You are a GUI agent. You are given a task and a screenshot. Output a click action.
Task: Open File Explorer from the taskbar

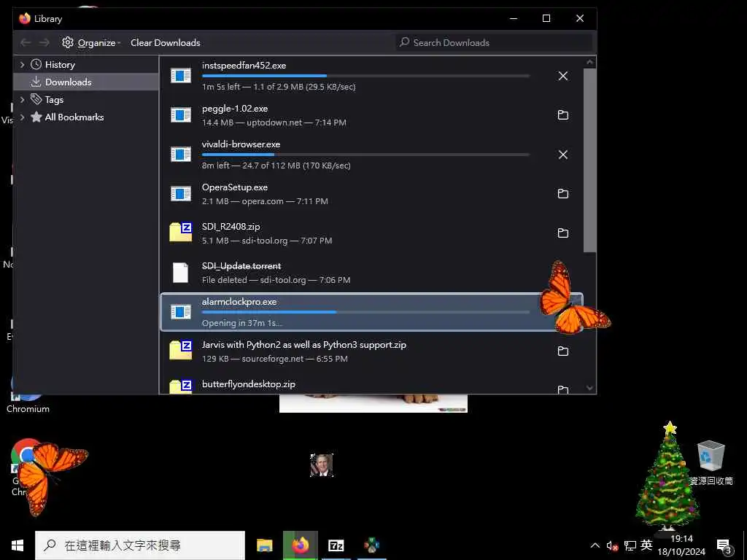tap(264, 545)
